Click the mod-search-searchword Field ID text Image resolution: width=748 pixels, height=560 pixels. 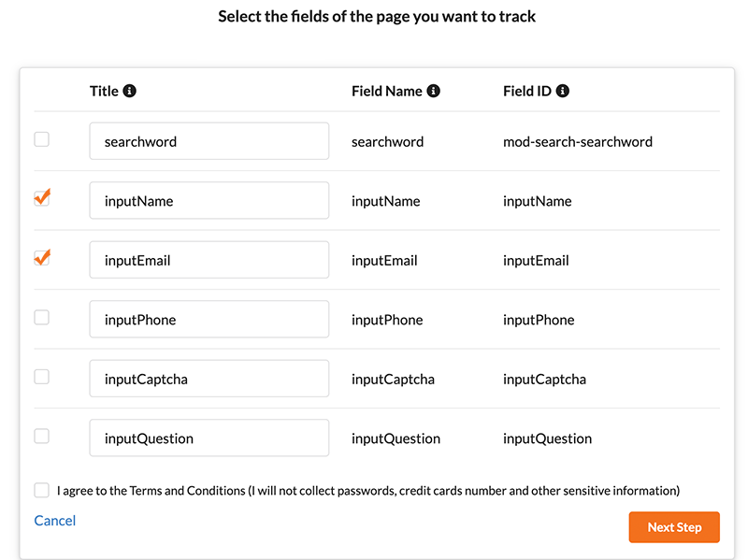point(577,142)
